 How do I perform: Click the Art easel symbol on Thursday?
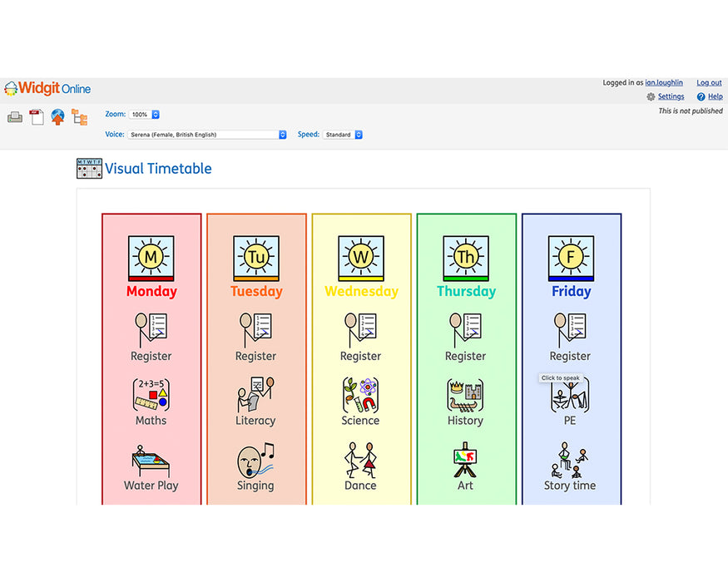(x=465, y=460)
